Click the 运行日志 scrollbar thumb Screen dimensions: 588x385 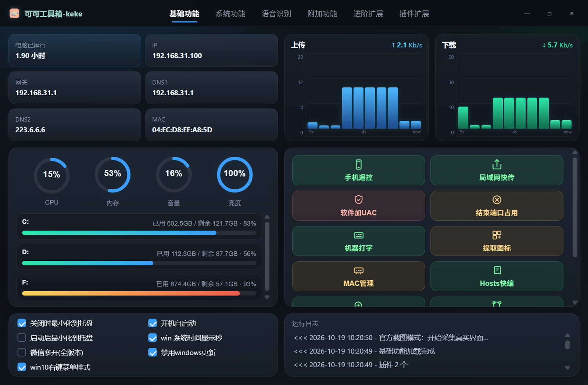pyautogui.click(x=567, y=345)
